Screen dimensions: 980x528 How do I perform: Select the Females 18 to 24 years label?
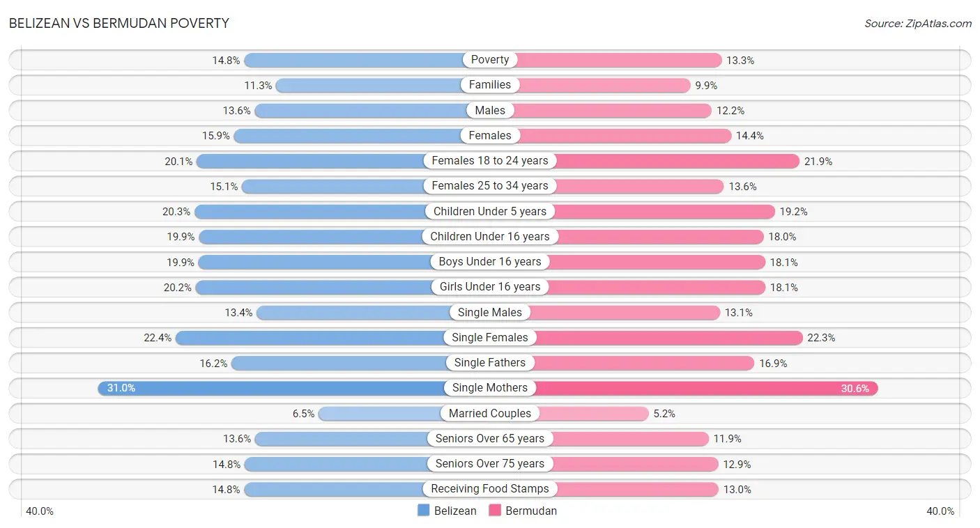(x=490, y=161)
